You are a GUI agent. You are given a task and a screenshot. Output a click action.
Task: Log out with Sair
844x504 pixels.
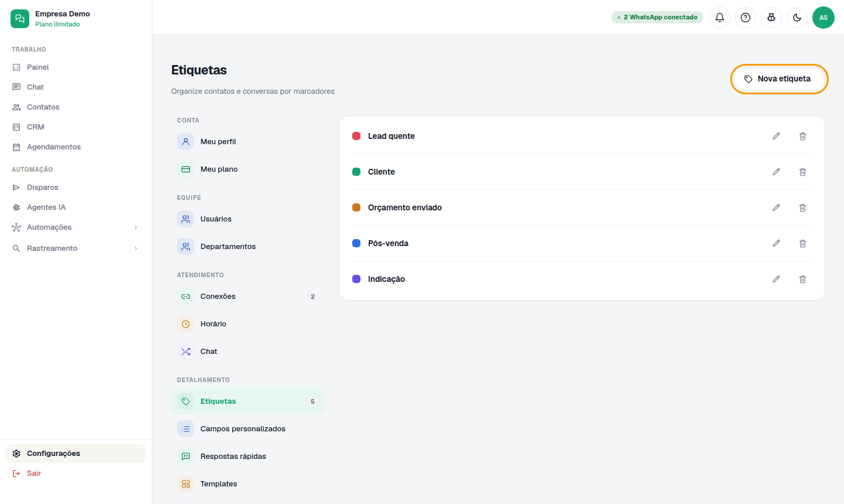[76, 474]
